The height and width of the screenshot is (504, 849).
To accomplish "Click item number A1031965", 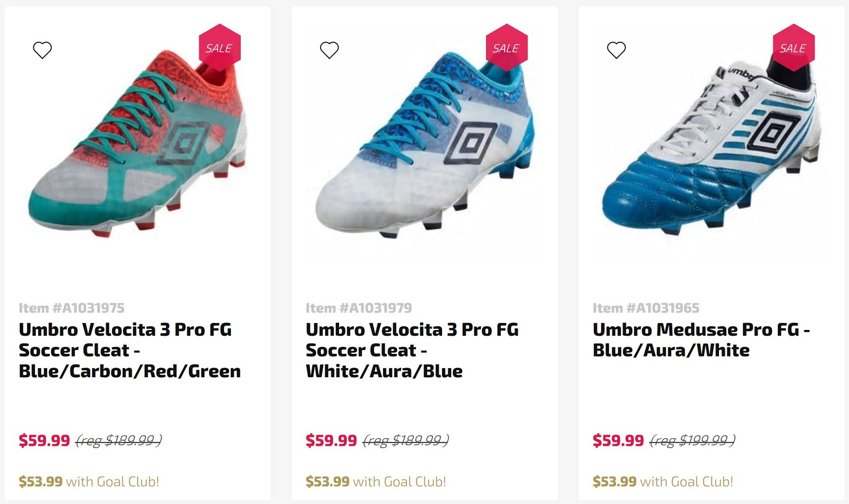I will pos(646,308).
